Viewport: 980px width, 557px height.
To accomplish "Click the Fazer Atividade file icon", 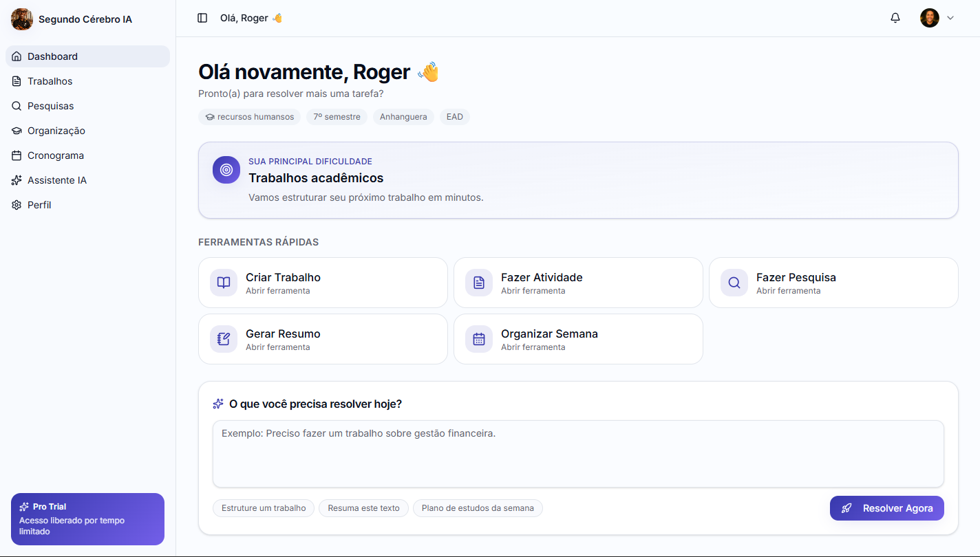I will [479, 283].
